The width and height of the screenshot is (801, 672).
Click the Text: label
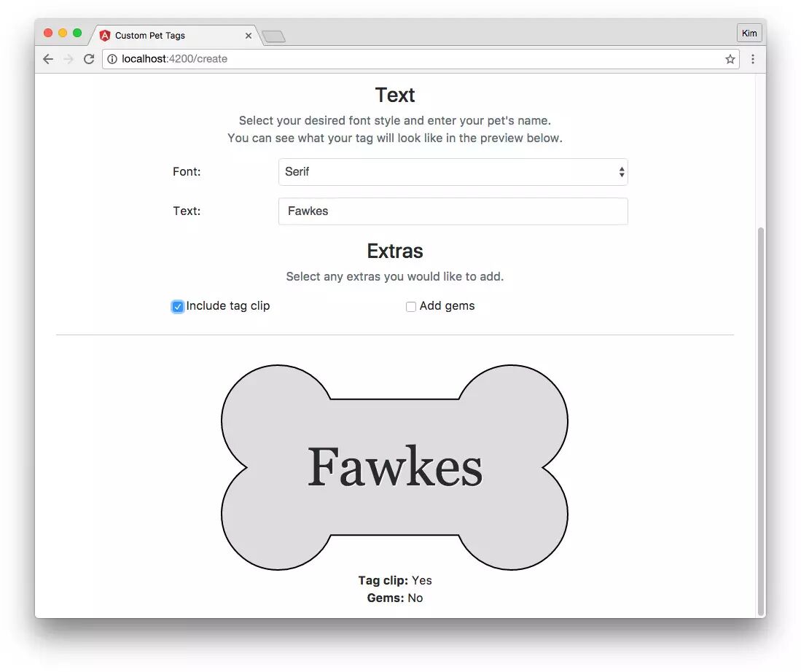(187, 211)
